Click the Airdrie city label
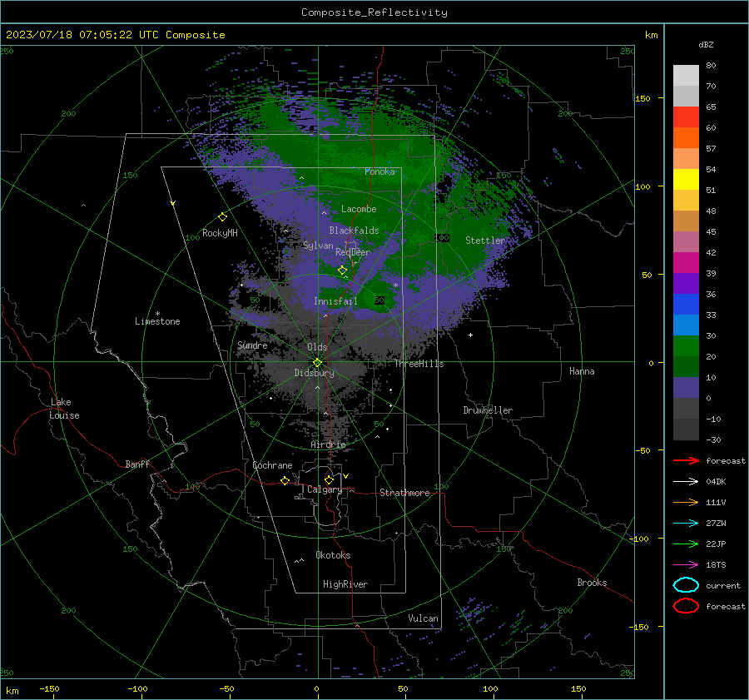The width and height of the screenshot is (749, 700). click(x=328, y=444)
